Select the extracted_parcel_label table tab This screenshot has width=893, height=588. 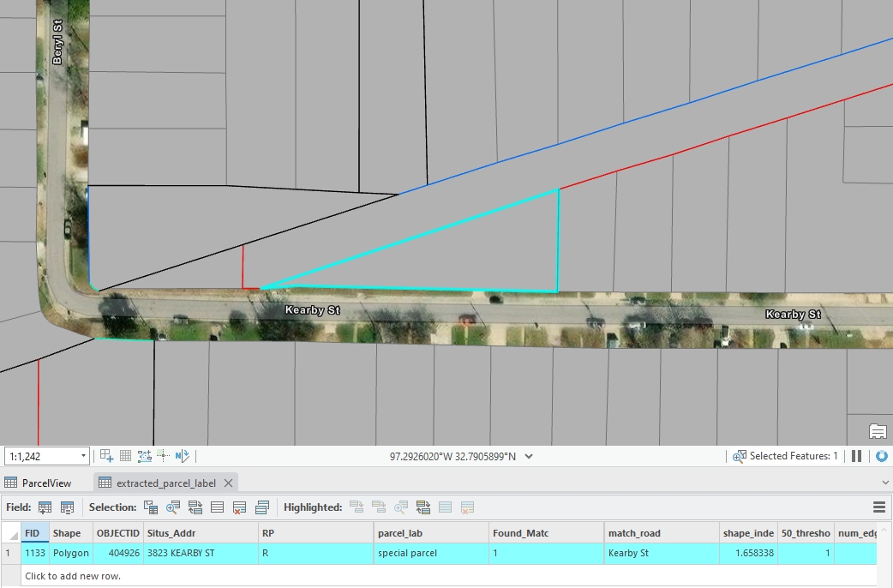point(165,483)
